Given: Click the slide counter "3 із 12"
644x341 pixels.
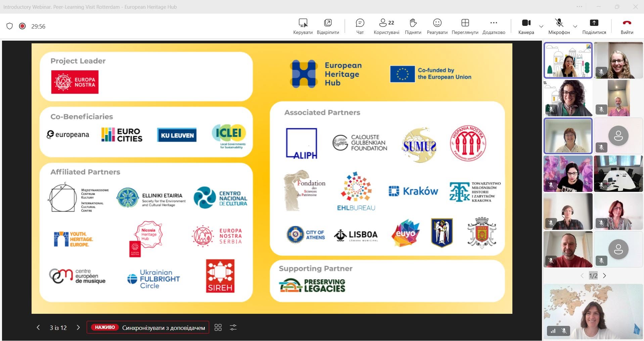Looking at the screenshot, I should tap(58, 328).
